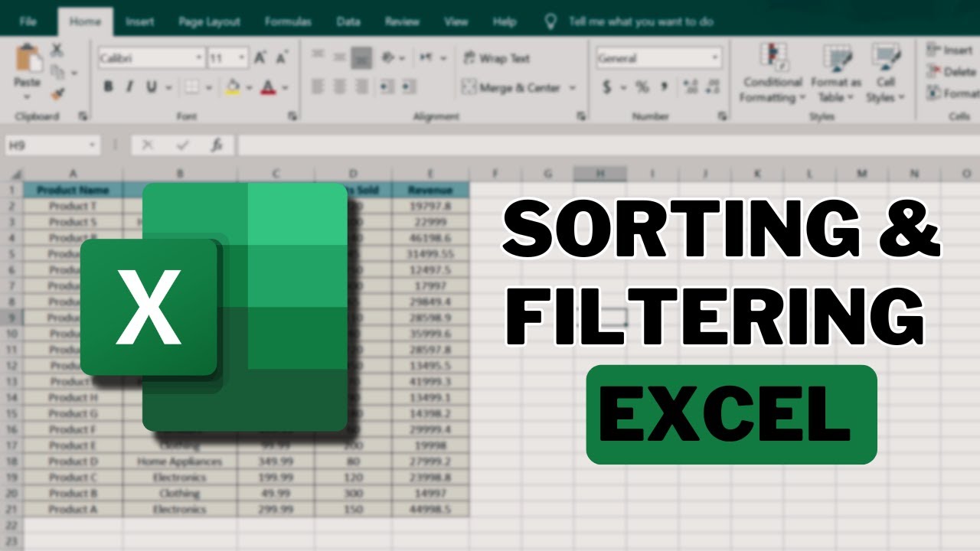The image size is (980, 551).
Task: Decrease font size with smaller A
Action: coord(281,57)
